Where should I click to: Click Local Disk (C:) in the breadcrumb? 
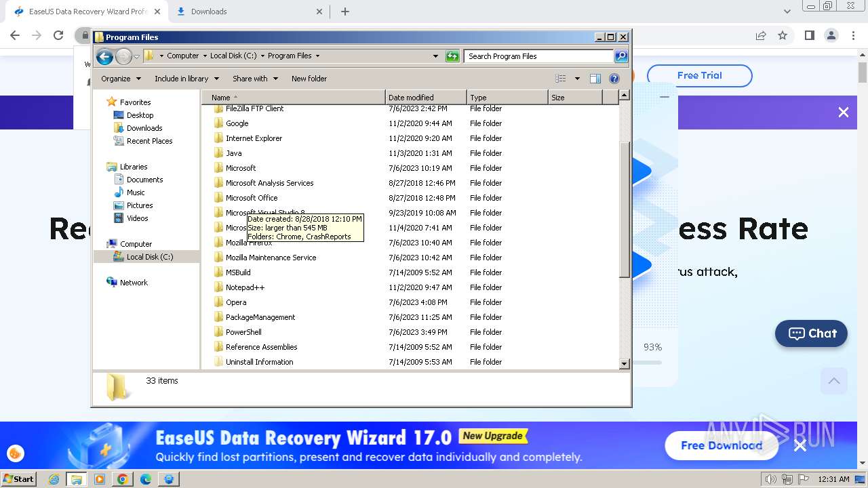[x=233, y=56]
